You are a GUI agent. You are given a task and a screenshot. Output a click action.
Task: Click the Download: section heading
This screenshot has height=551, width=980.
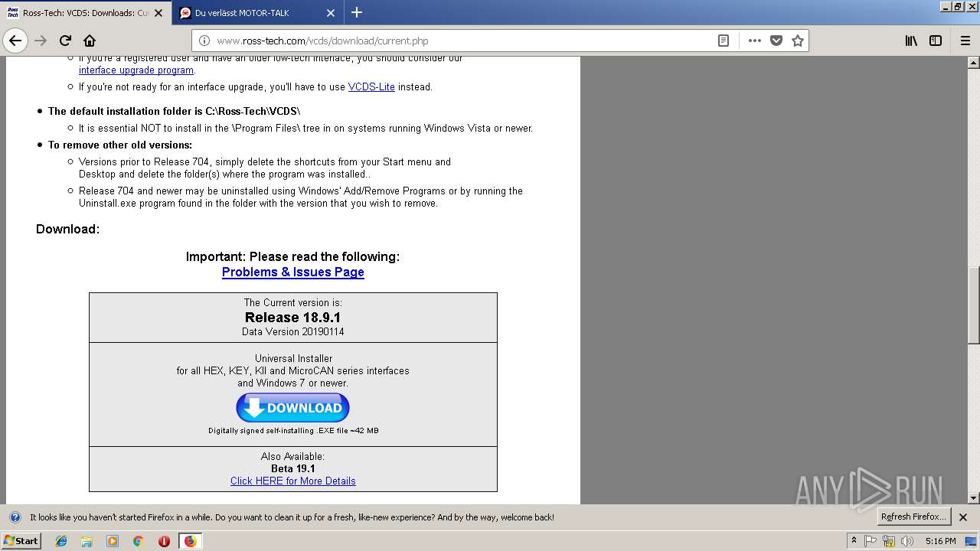click(67, 229)
